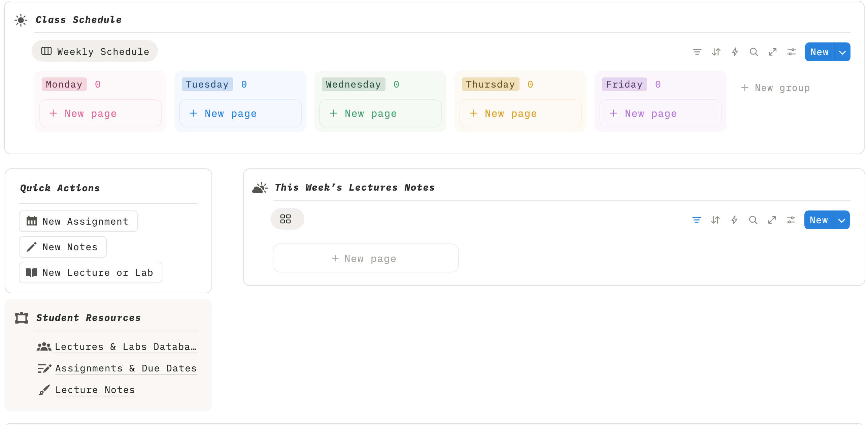The width and height of the screenshot is (868, 425).
Task: Open the New button dropdown for Lectures Notes
Action: pyautogui.click(x=841, y=220)
